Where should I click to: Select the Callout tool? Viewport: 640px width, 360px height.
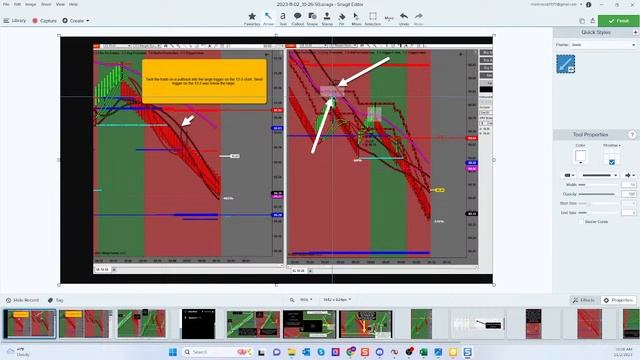pyautogui.click(x=298, y=19)
